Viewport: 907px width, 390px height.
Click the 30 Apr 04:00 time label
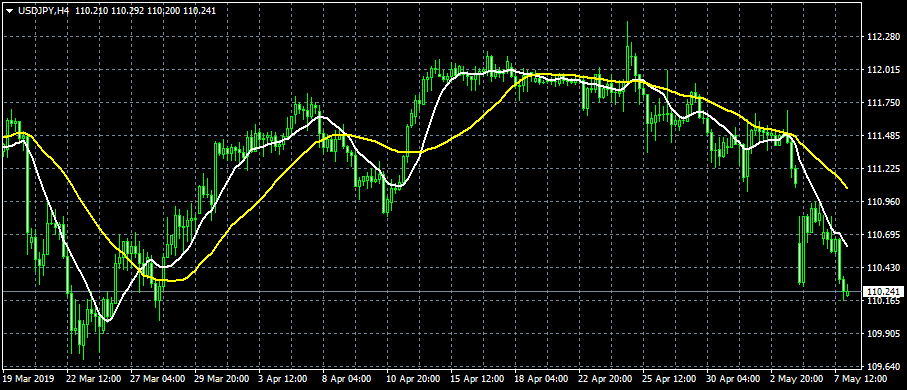click(733, 378)
